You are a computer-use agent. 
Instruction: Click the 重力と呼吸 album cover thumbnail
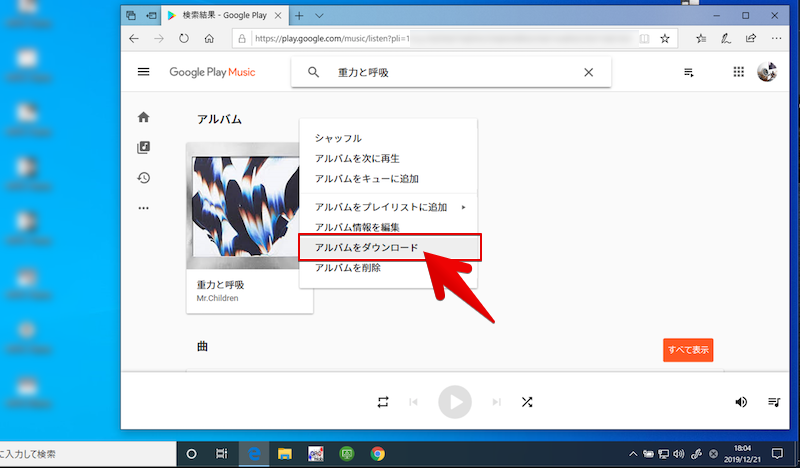click(243, 204)
